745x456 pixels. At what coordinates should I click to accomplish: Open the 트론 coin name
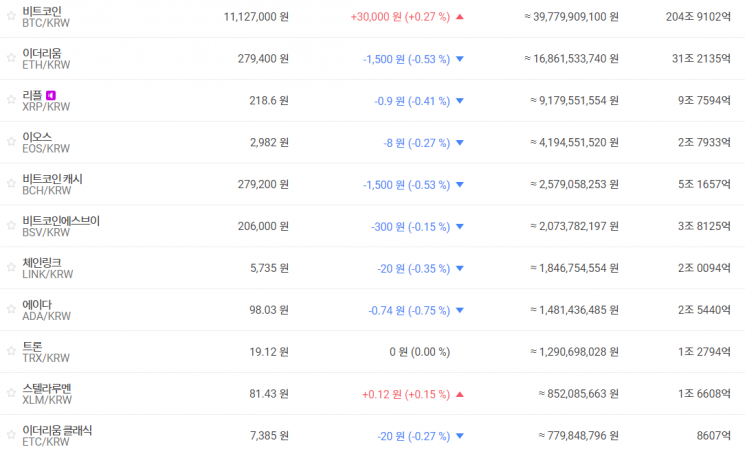pyautogui.click(x=32, y=346)
